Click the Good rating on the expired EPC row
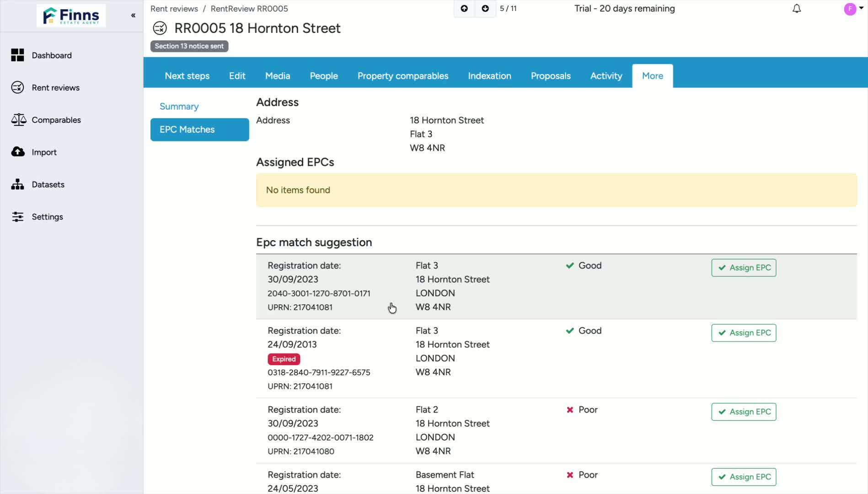Image resolution: width=868 pixels, height=494 pixels. pos(584,331)
